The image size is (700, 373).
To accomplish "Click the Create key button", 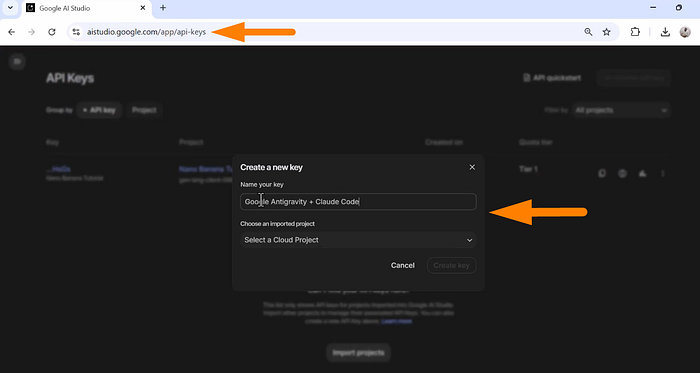I will (x=451, y=265).
